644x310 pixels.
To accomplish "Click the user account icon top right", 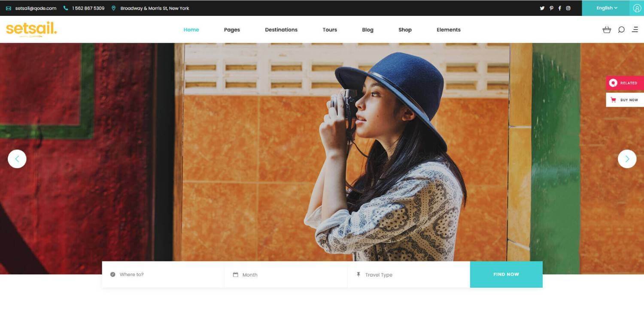I will (x=637, y=8).
